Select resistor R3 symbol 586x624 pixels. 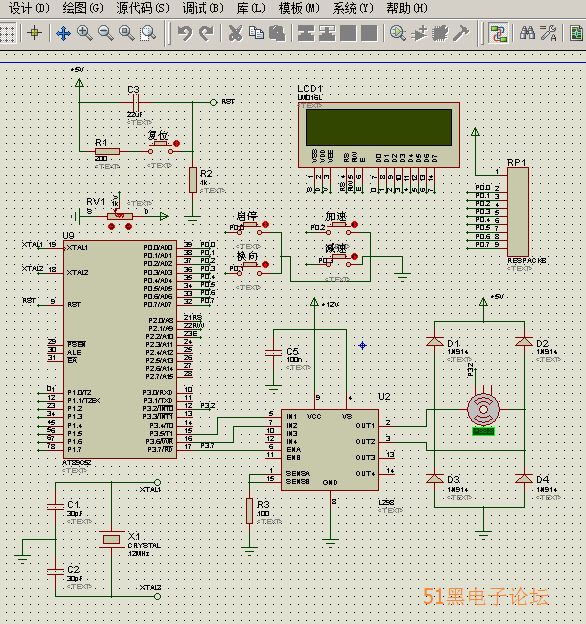249,511
